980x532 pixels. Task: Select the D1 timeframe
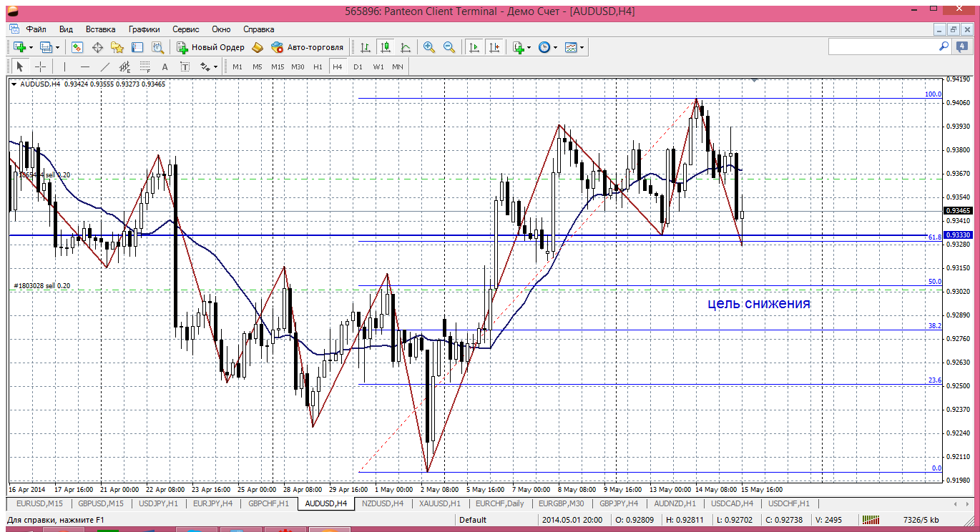[x=358, y=66]
